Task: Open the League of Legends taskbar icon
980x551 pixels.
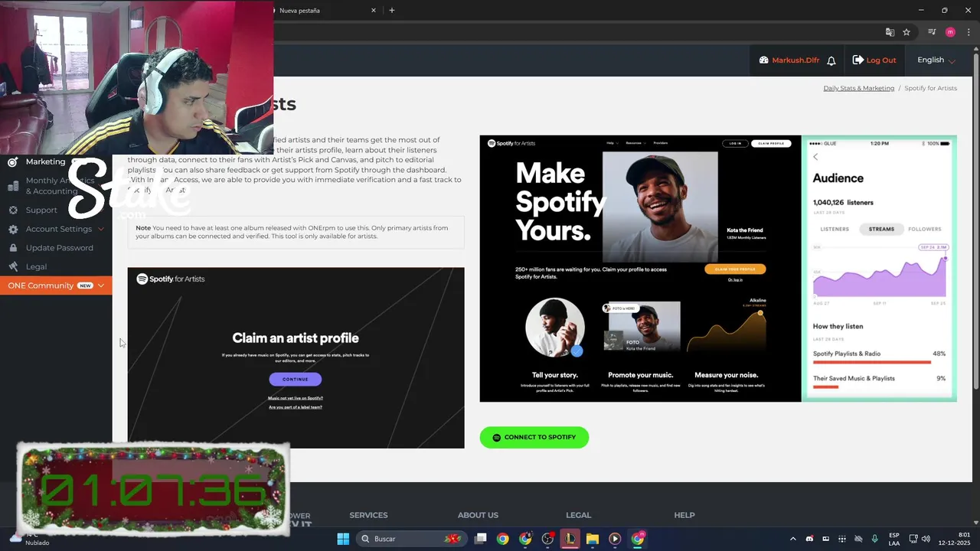Action: 570,539
